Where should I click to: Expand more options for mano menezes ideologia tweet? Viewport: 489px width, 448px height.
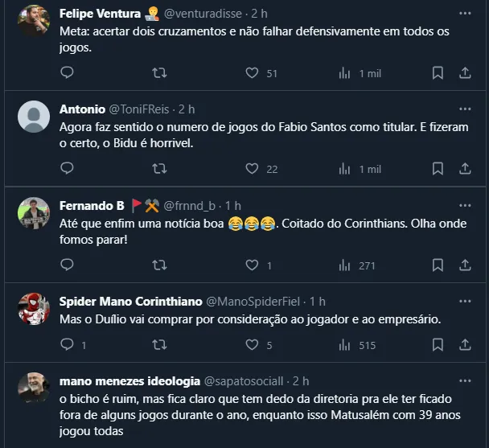click(464, 380)
